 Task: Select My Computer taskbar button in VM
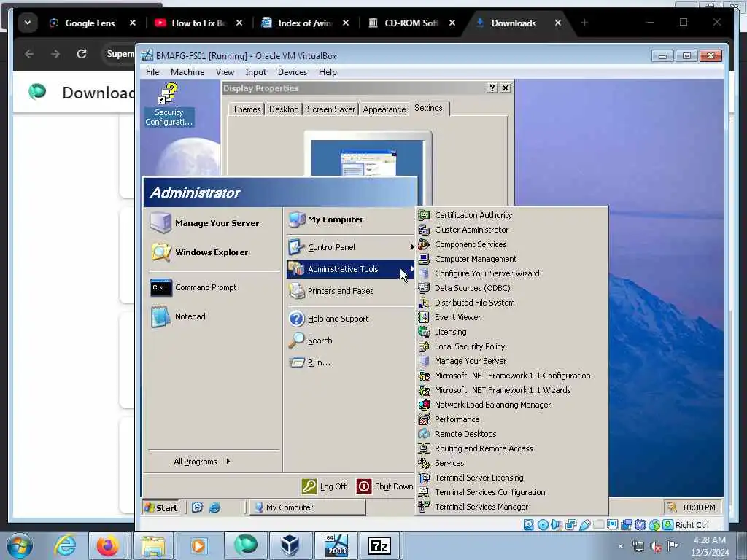(x=307, y=507)
